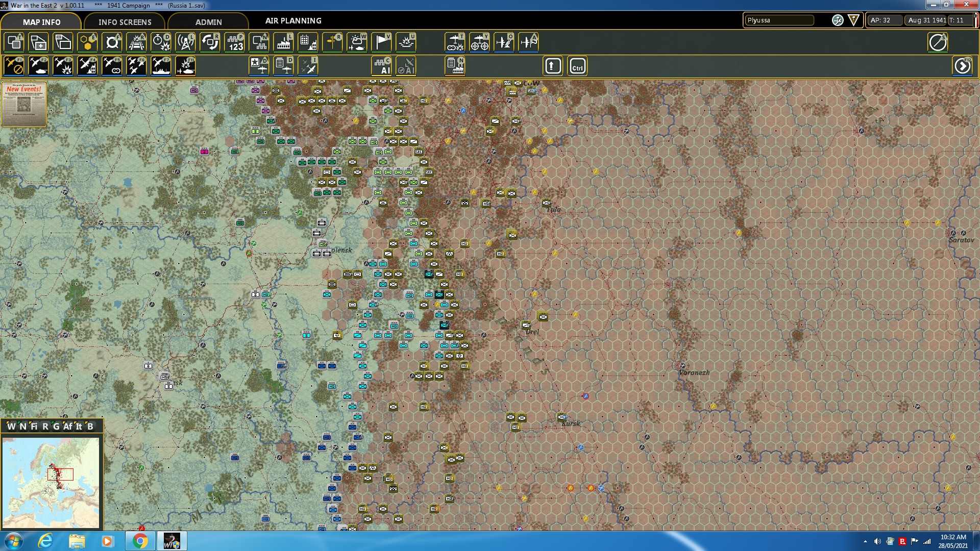
Task: Click the weather display toolbar icon
Action: tap(357, 42)
